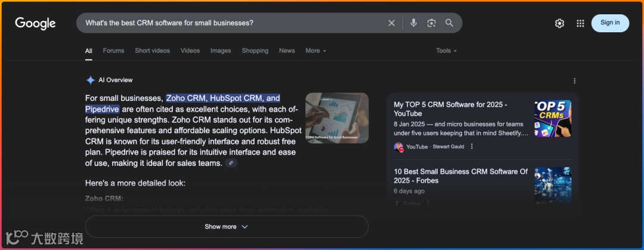Click the AI Overview sparkle icon
The width and height of the screenshot is (644, 250).
(91, 80)
